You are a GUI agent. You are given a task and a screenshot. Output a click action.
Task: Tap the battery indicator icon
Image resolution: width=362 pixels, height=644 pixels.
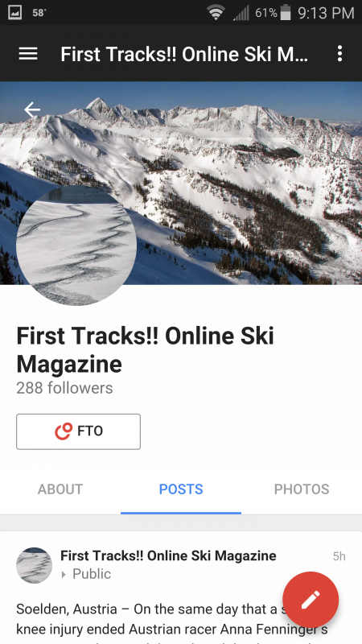coord(286,12)
